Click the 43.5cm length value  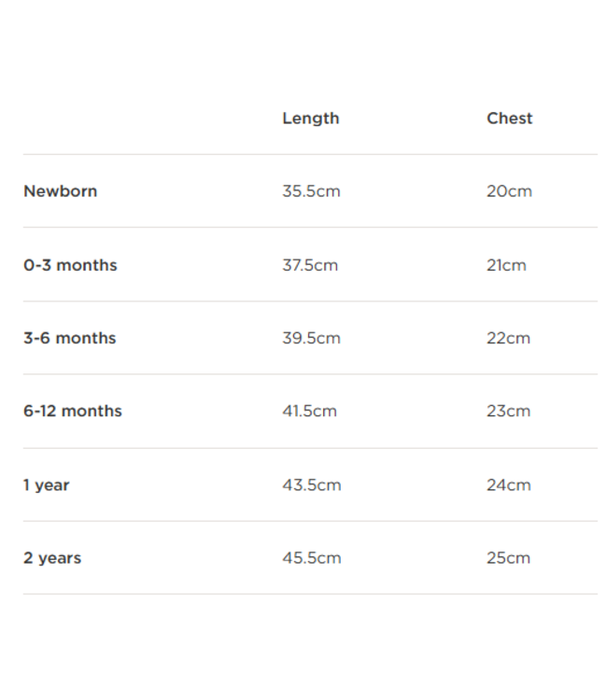[311, 485]
